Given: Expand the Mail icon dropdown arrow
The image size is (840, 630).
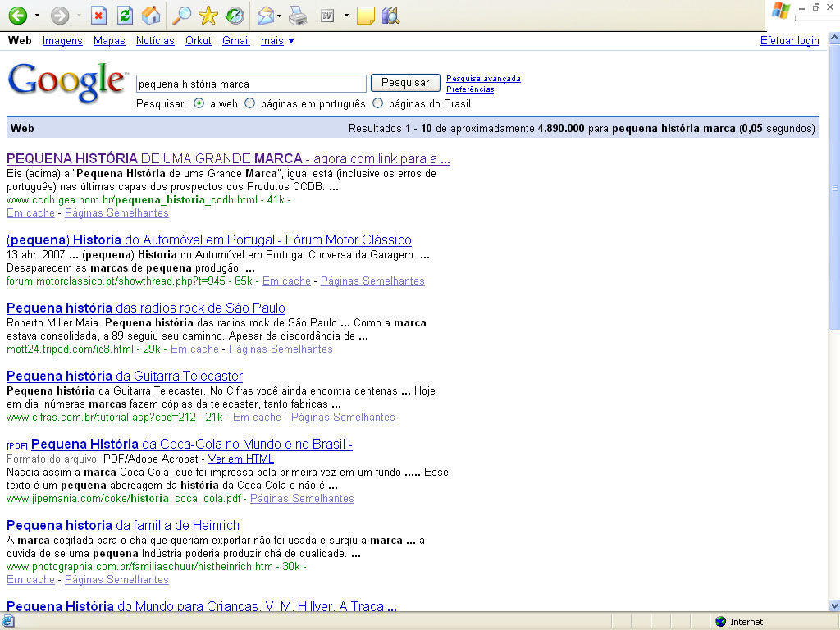Looking at the screenshot, I should [280, 16].
